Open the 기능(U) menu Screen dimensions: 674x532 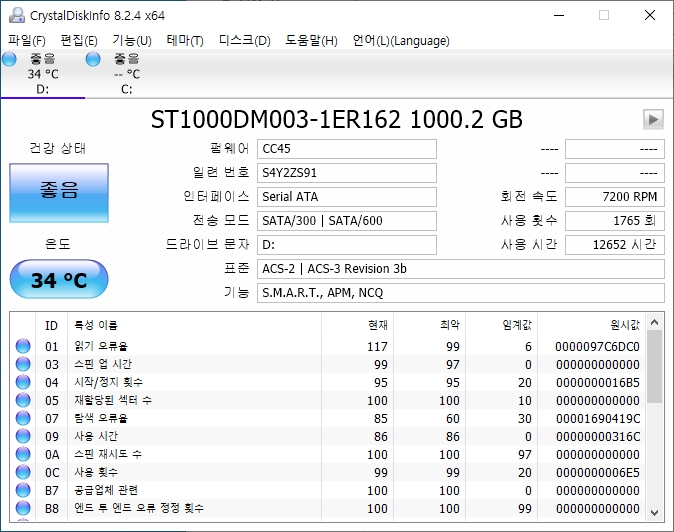pos(132,41)
